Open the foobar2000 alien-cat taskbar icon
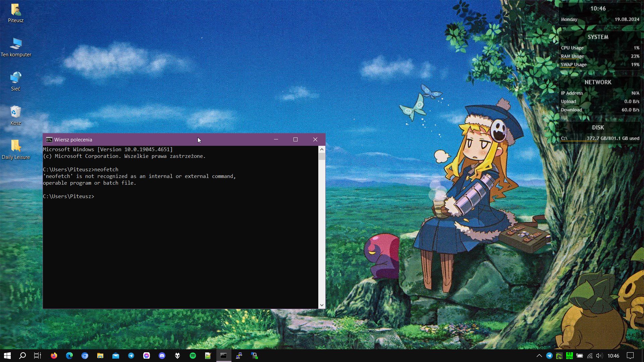Image resolution: width=644 pixels, height=362 pixels. (177, 356)
